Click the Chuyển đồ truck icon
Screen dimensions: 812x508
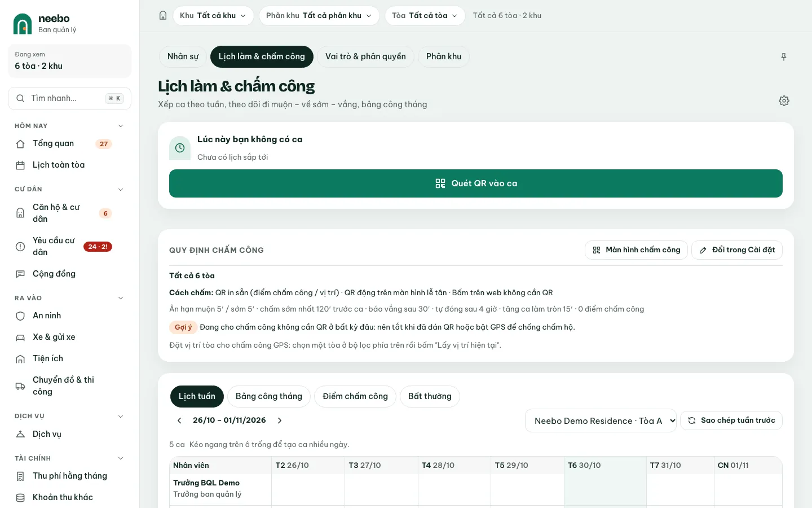pos(20,386)
